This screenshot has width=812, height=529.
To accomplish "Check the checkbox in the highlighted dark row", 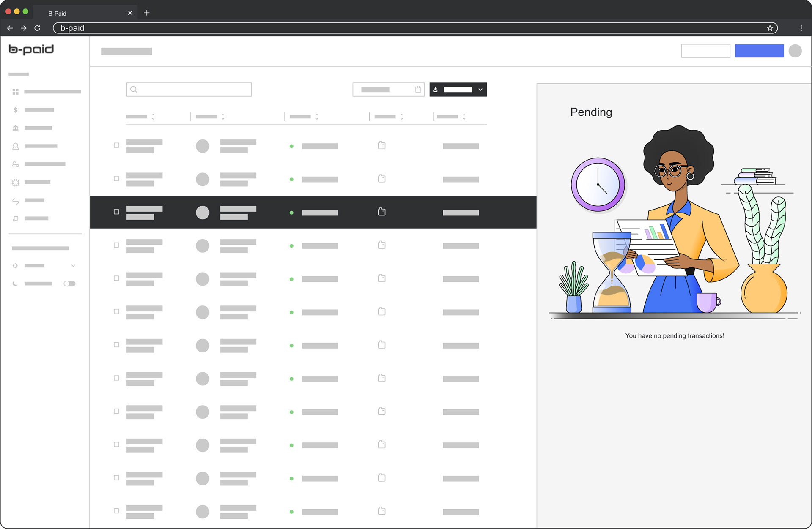I will pos(116,212).
